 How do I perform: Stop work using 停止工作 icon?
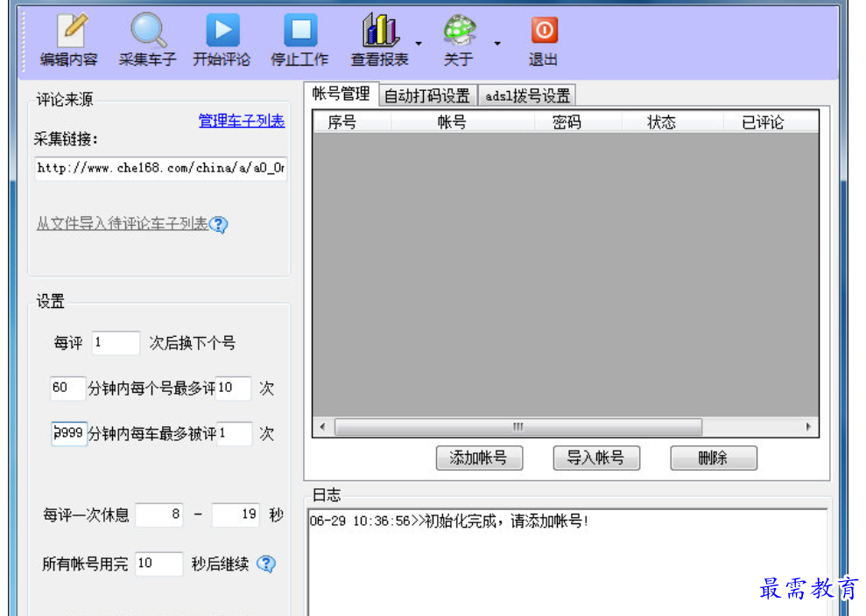click(x=299, y=31)
